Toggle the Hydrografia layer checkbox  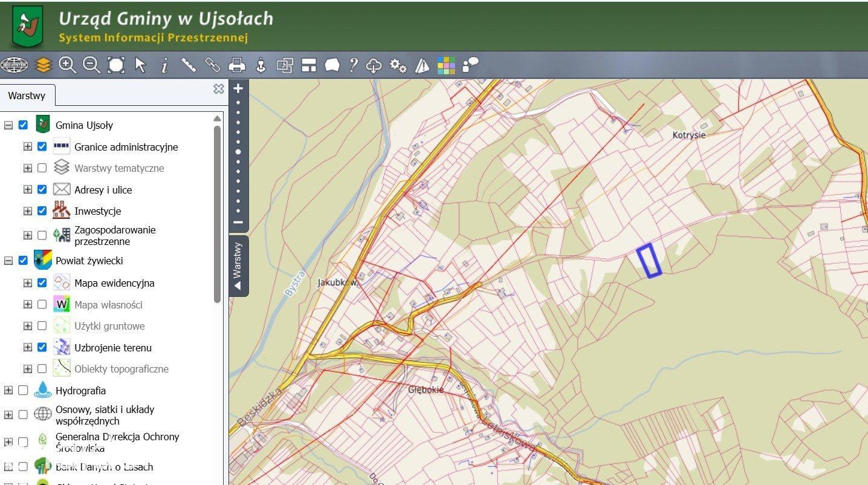coord(23,391)
